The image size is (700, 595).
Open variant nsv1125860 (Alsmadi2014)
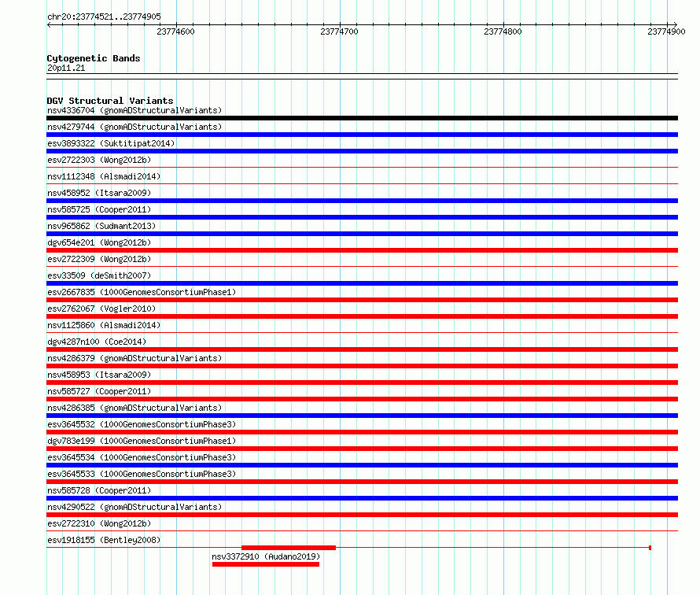pos(104,325)
